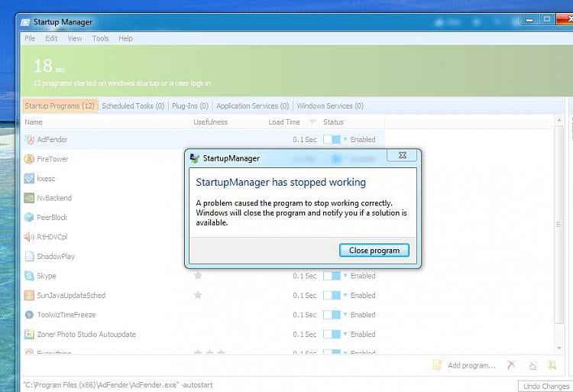Click the FireTower program icon
Viewport: 573px width, 392px height.
[x=29, y=159]
